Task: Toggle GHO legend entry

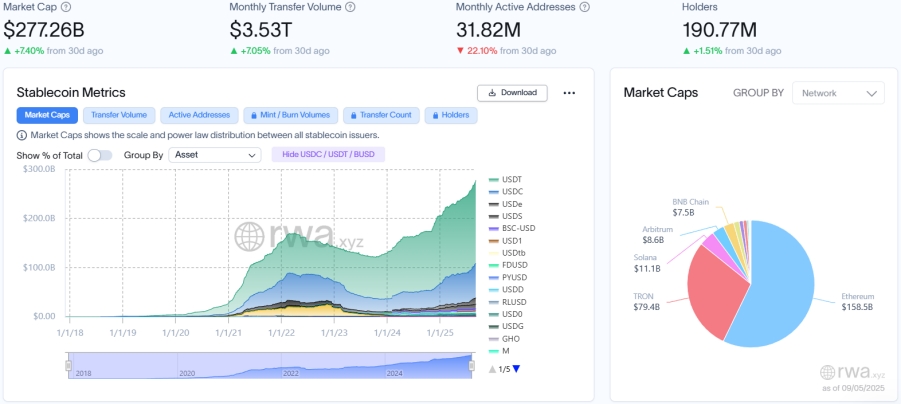Action: click(x=504, y=338)
